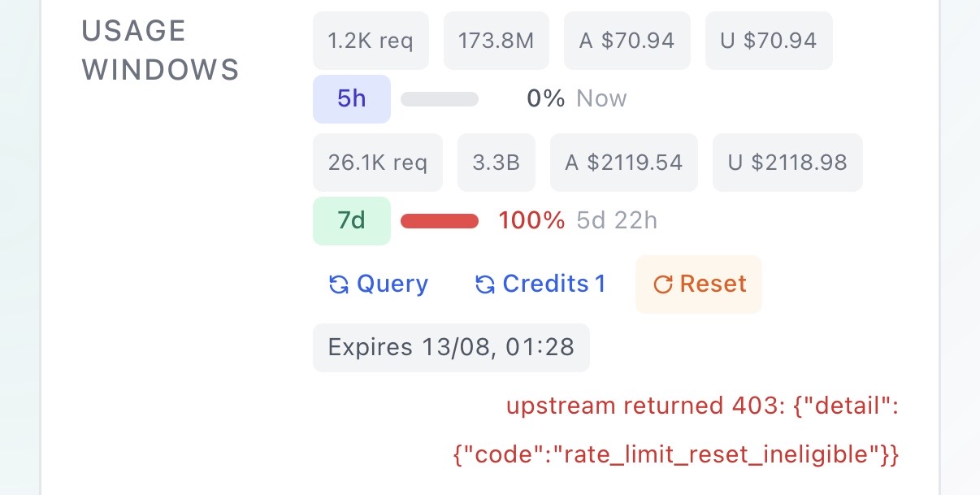980x495 pixels.
Task: Click the refresh icon beside Credits 1
Action: click(x=485, y=284)
